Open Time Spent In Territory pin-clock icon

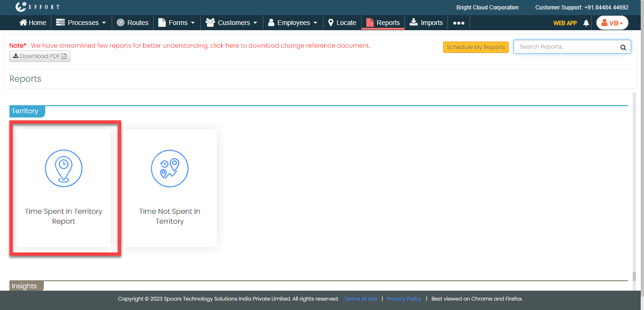click(64, 169)
